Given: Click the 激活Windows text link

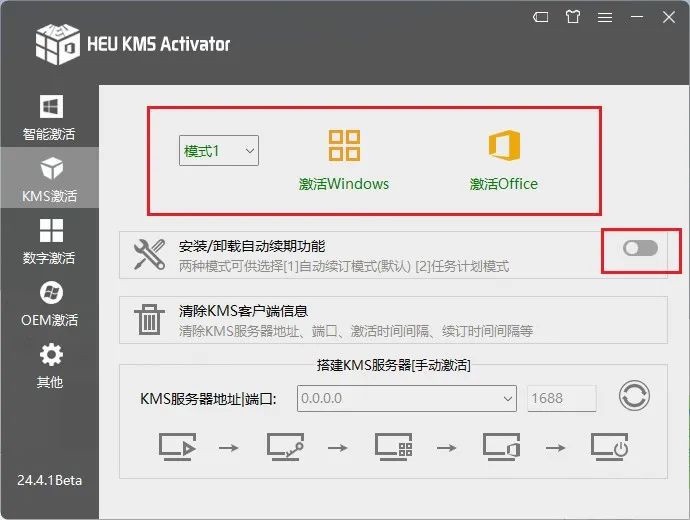Looking at the screenshot, I should [344, 184].
